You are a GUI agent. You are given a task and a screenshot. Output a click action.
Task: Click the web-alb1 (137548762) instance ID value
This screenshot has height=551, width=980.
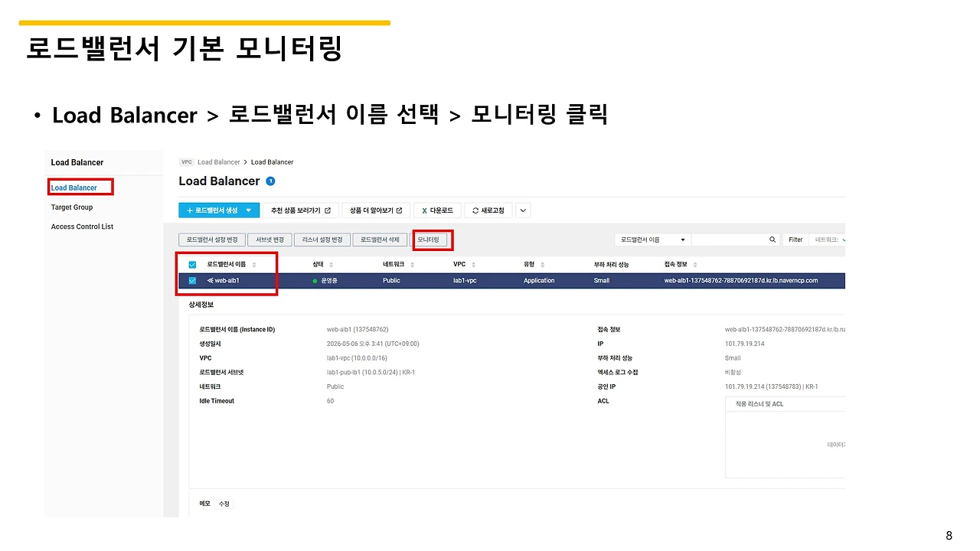click(358, 330)
